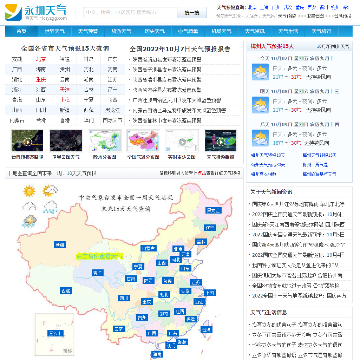The height and width of the screenshot is (360, 360).
Task: Select Chongqing label on the map
Action: click(147, 301)
